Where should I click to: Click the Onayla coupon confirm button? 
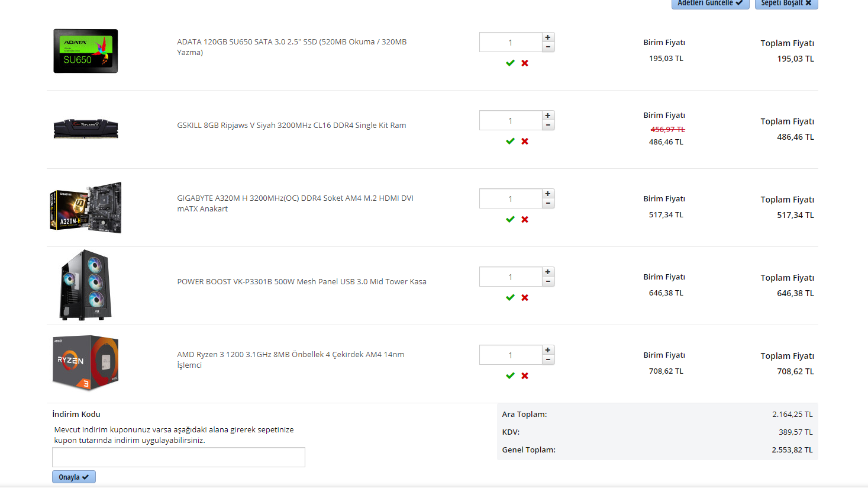(x=74, y=477)
